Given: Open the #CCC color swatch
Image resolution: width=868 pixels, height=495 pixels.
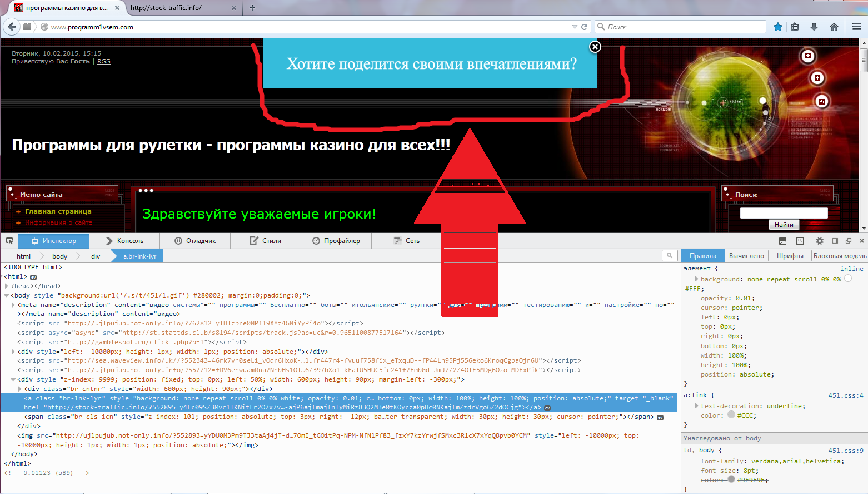Looking at the screenshot, I should [x=731, y=414].
